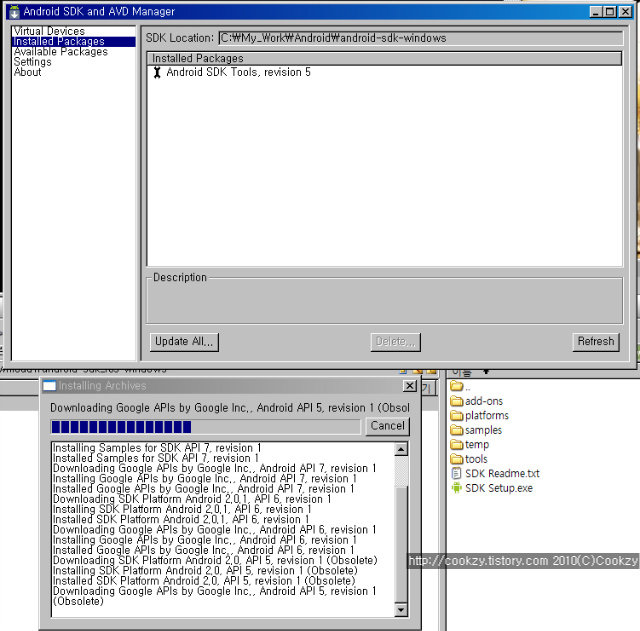640x631 pixels.
Task: Click the temp folder icon
Action: tap(457, 444)
